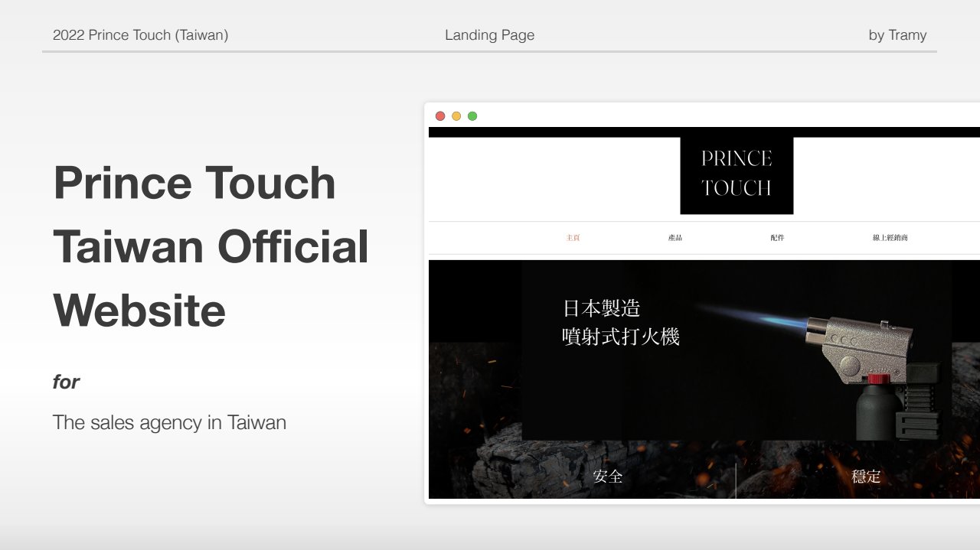Click the "Prince Touch Taiwan Official Website" title
This screenshot has width=980, height=550.
pos(211,246)
